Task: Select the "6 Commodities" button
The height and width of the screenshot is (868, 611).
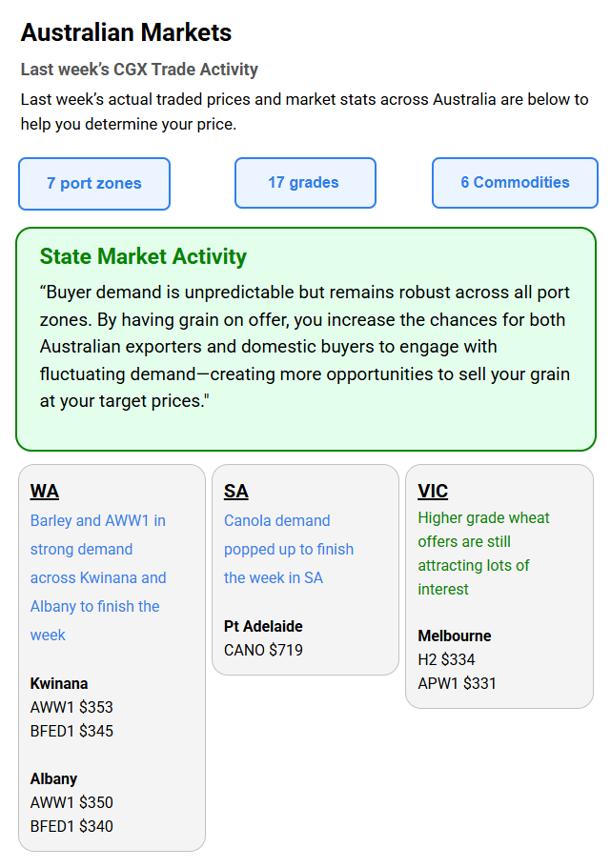Action: (x=515, y=182)
